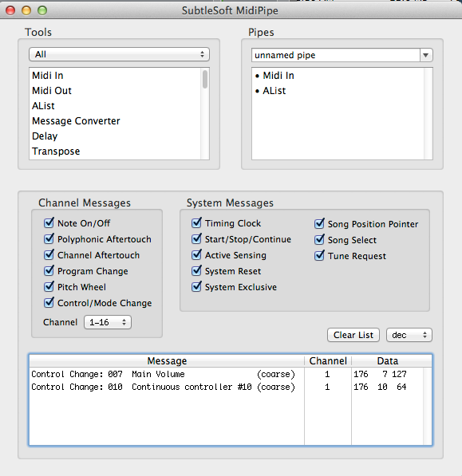This screenshot has width=462, height=476.
Task: Zoom the MidiPipe window with green button
Action: [x=42, y=10]
